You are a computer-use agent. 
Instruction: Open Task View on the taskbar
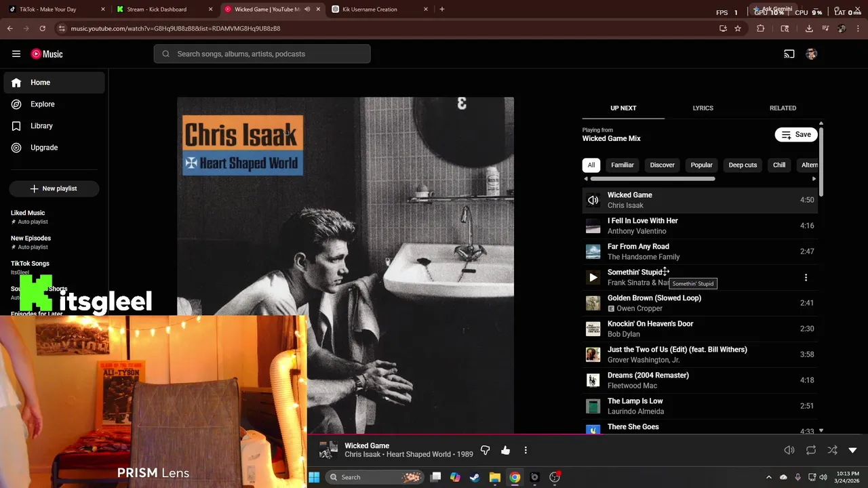pos(436,477)
